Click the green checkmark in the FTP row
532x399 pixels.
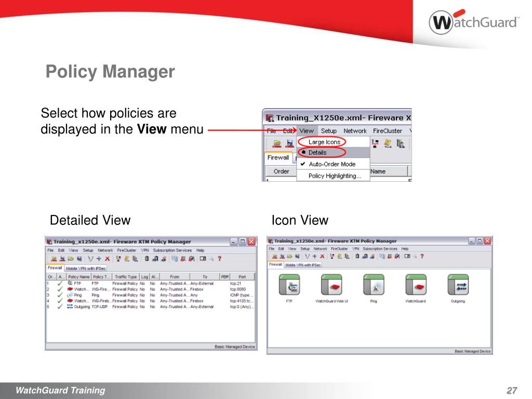(x=60, y=283)
